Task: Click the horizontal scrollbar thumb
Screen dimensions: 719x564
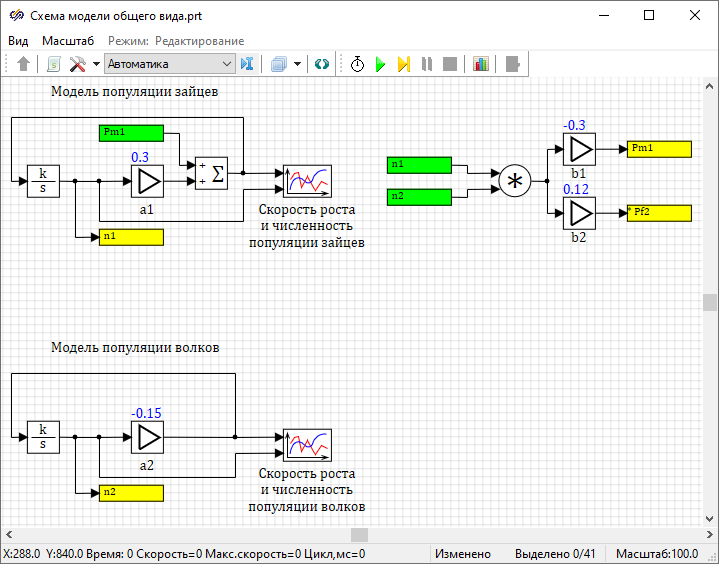Action: 359,535
